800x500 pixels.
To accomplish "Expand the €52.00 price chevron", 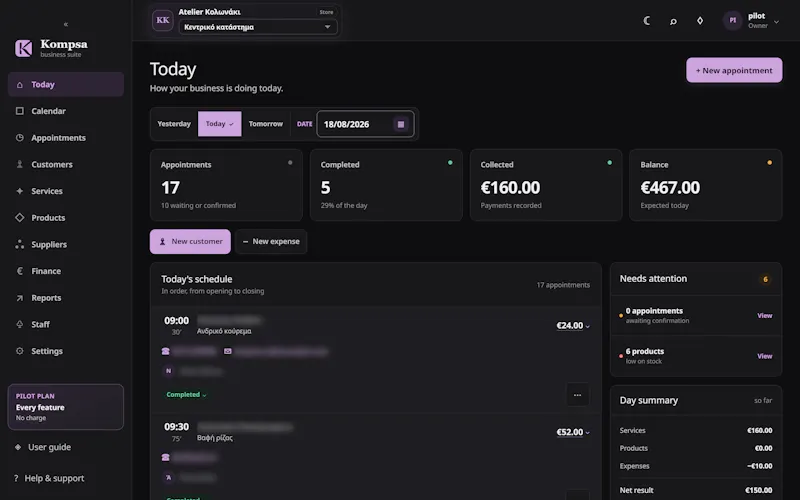I will tap(587, 433).
